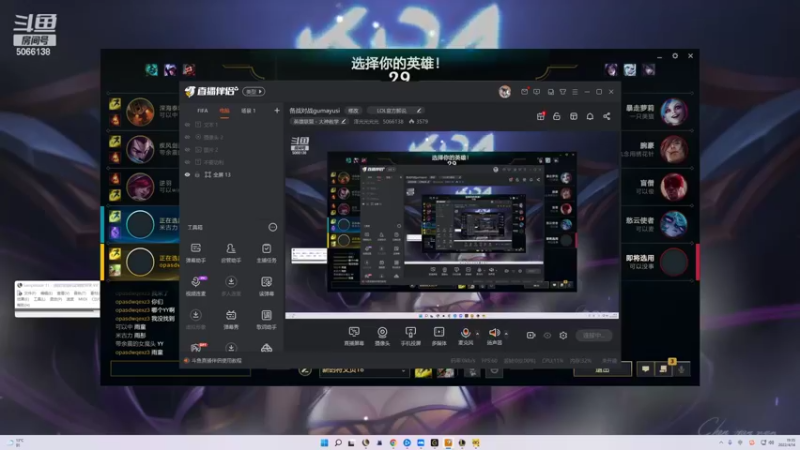Toggle visibility of 摄像头 2 source
This screenshot has width=800, height=450.
click(x=187, y=137)
